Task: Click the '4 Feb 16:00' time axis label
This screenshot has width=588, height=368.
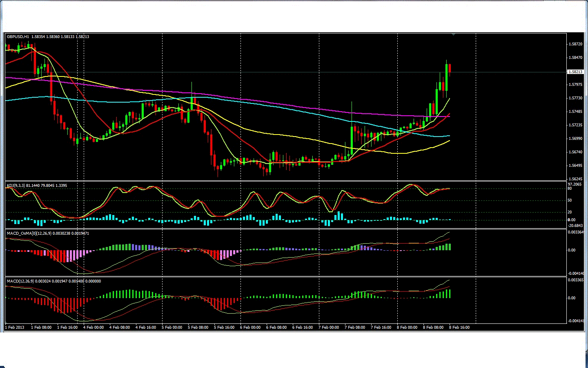Action: click(x=146, y=328)
